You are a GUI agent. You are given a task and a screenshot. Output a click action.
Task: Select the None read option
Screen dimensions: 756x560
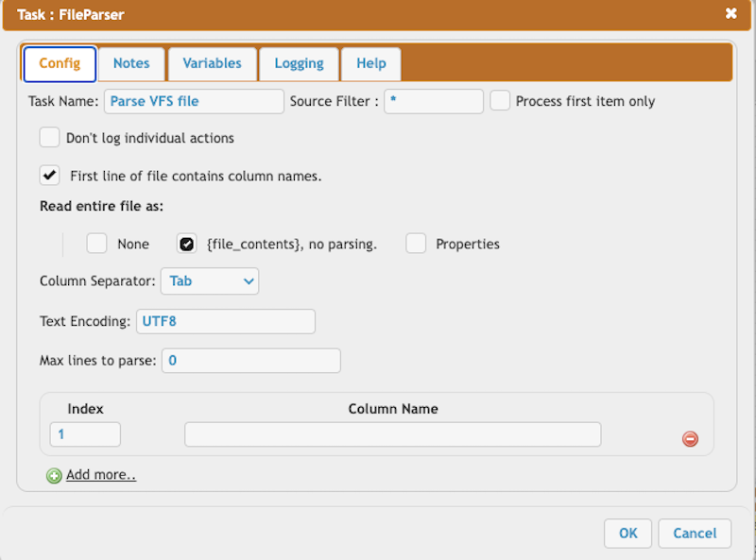tap(97, 244)
